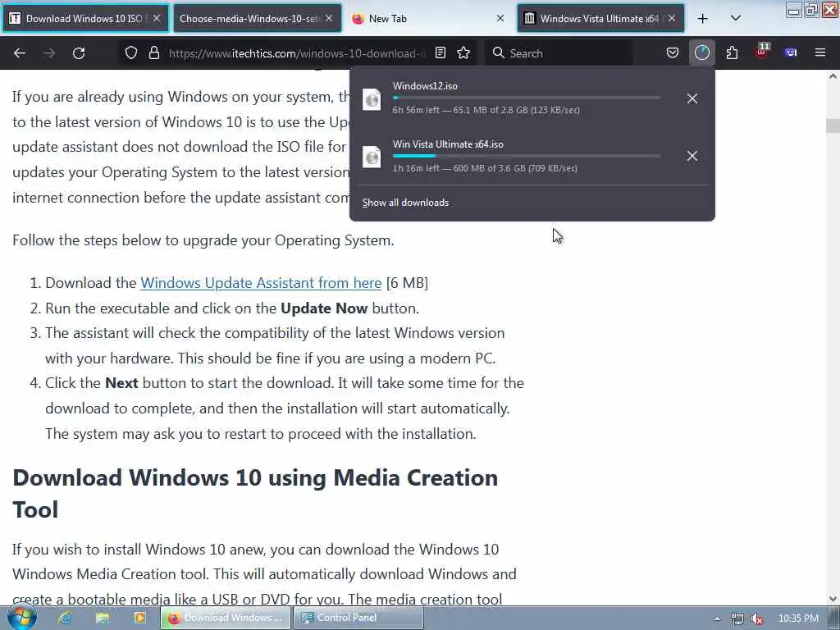Click Win Vista Ultimate x64.iso progress bar
840x630 pixels.
click(x=526, y=156)
